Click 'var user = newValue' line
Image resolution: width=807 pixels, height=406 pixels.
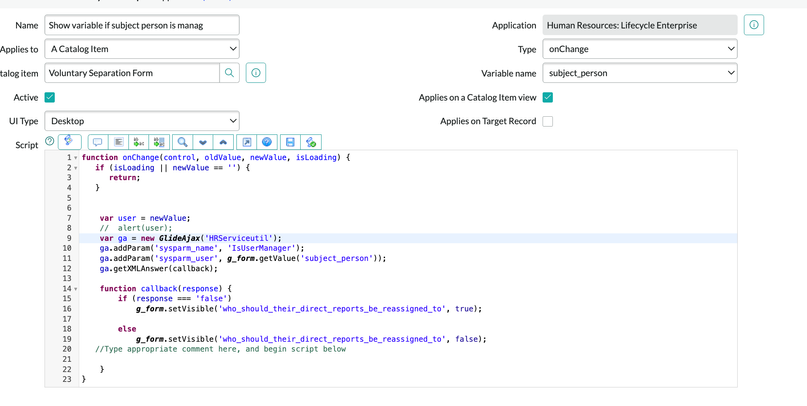(145, 218)
